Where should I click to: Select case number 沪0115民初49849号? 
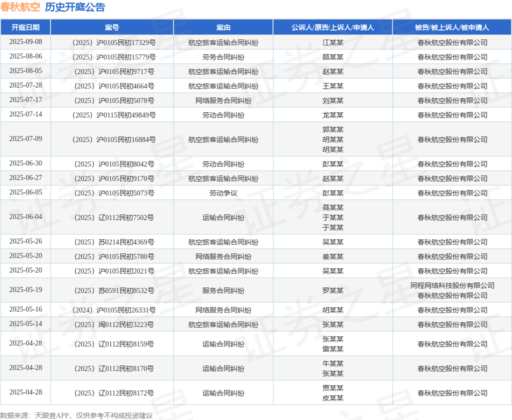(x=114, y=115)
